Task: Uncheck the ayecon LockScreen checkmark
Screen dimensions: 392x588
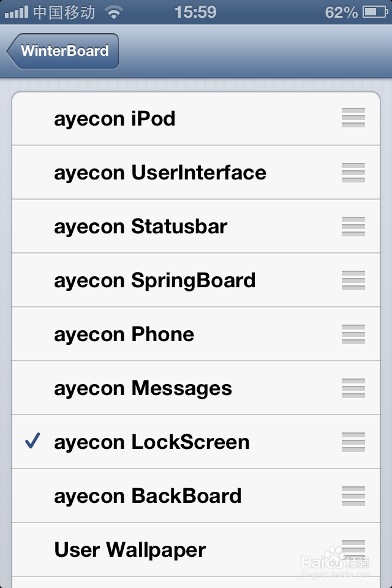Action: click(x=33, y=442)
